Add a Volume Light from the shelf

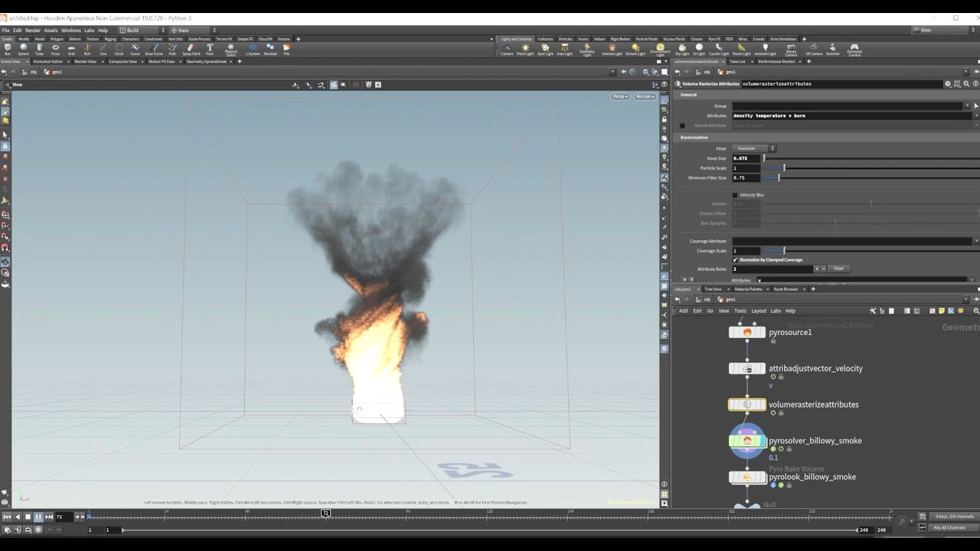[612, 49]
